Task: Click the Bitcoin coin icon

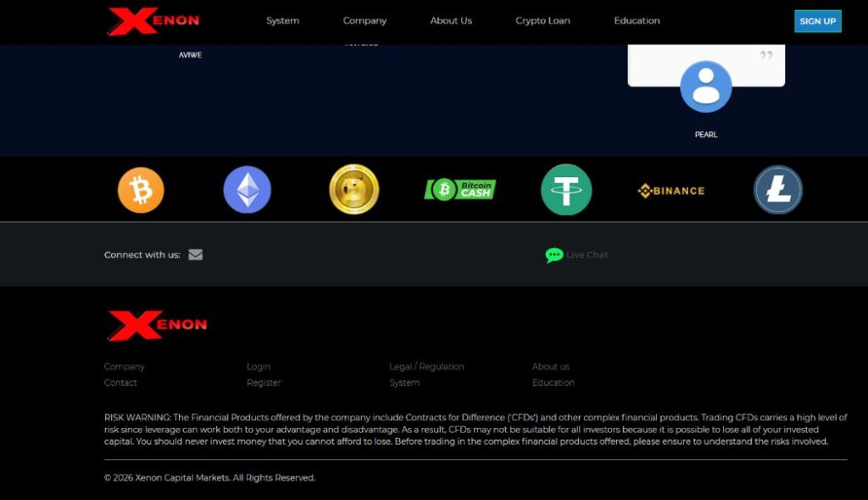Action: pyautogui.click(x=141, y=190)
